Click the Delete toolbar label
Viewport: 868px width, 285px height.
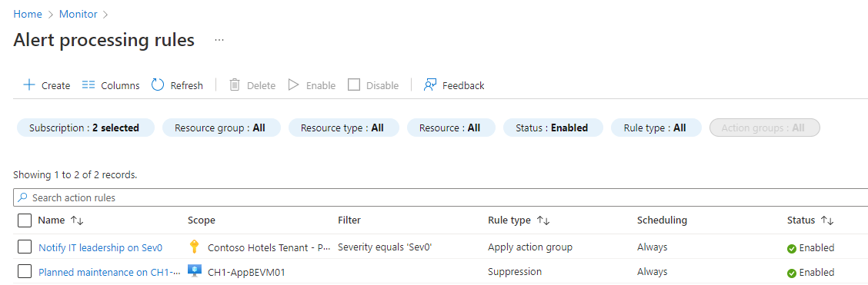(x=262, y=85)
